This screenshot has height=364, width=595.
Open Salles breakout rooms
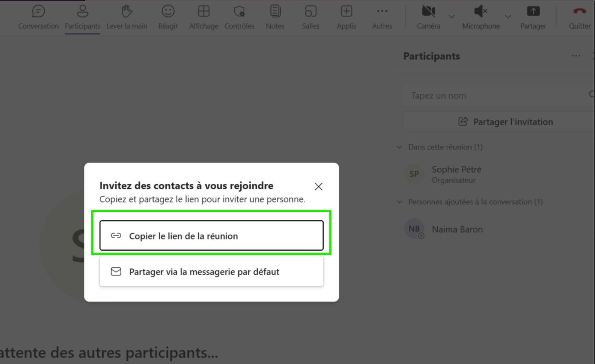311,17
